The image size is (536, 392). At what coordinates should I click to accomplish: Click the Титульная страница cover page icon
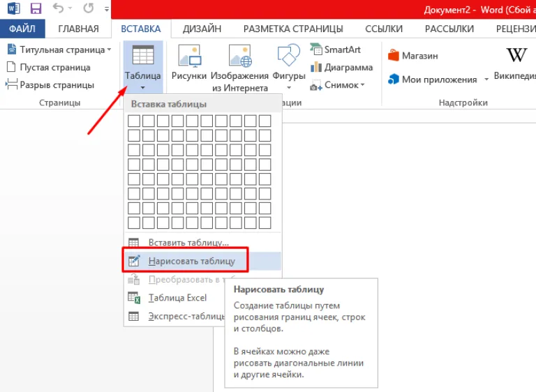pyautogui.click(x=12, y=50)
